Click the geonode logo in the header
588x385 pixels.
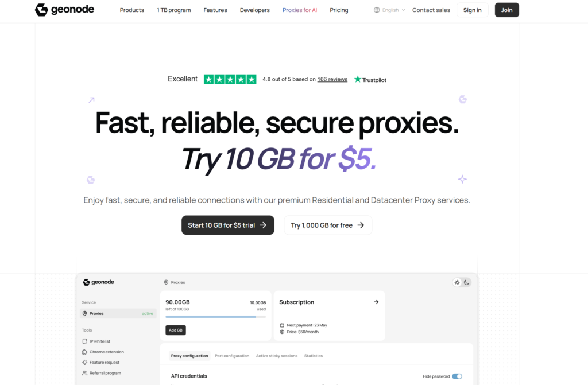pyautogui.click(x=64, y=10)
